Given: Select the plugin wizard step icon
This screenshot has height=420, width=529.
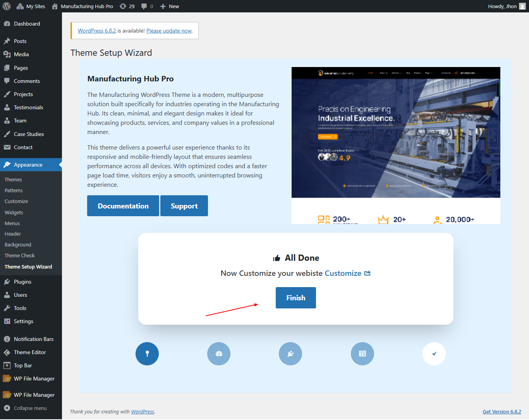Looking at the screenshot, I should pyautogui.click(x=290, y=354).
